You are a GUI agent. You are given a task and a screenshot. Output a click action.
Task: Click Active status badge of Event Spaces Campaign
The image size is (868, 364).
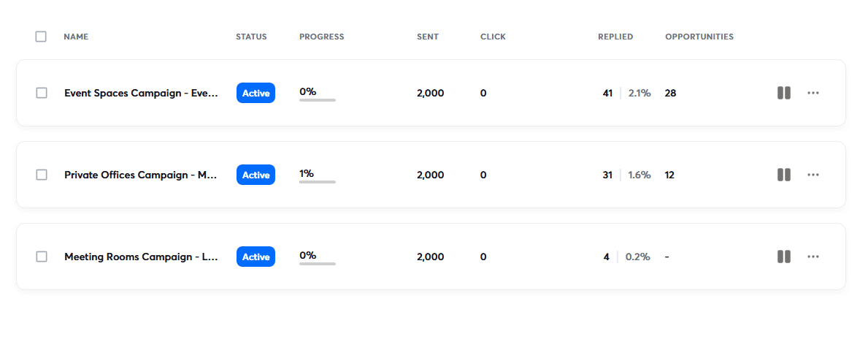256,93
